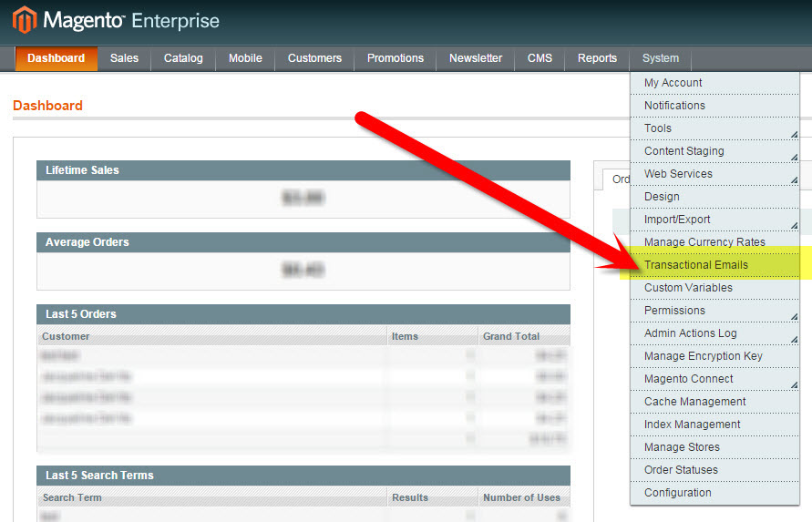Viewport: 812px width, 522px height.
Task: Click the Customer column header
Action: pos(211,336)
